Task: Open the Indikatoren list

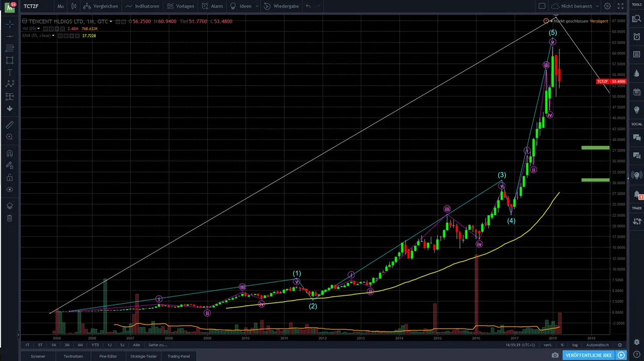Action: [143, 6]
